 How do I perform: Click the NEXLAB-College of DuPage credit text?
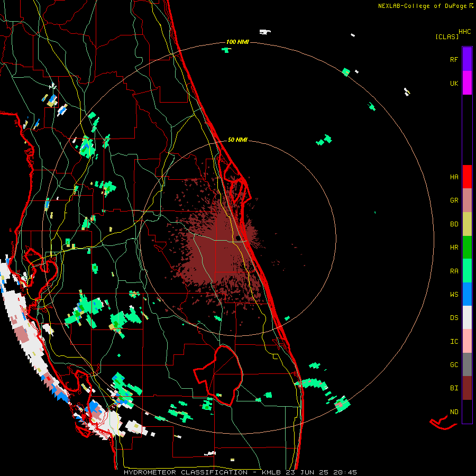pyautogui.click(x=422, y=6)
